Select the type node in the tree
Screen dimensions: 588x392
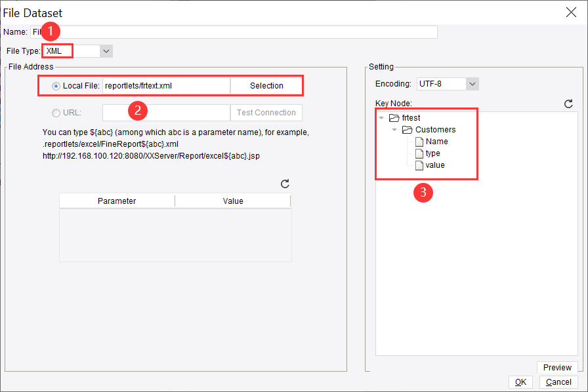point(433,153)
